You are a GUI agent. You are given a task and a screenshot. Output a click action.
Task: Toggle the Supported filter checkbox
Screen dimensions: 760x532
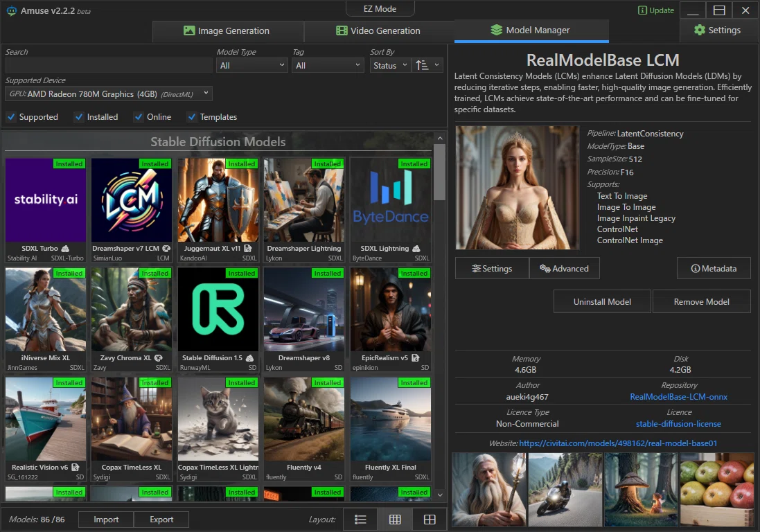(11, 117)
